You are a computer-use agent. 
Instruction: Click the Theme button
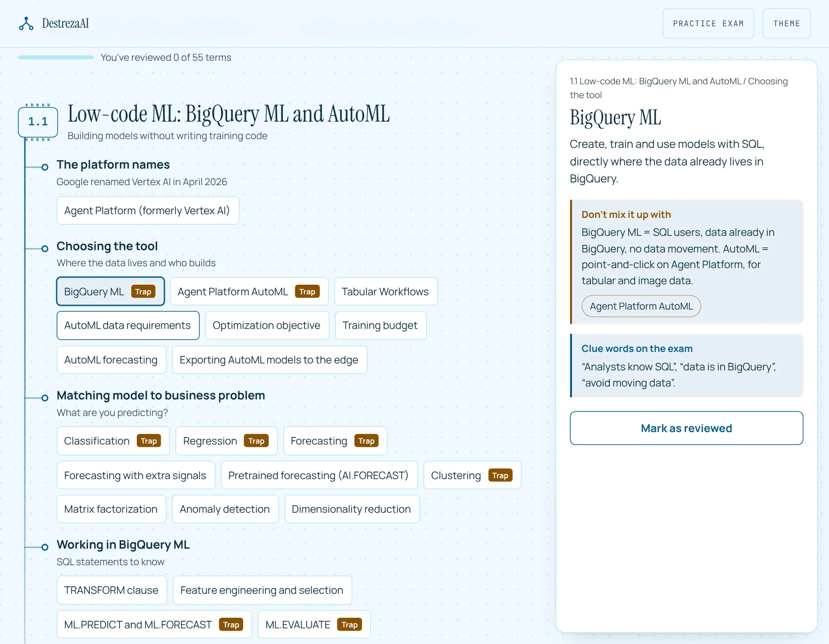787,23
